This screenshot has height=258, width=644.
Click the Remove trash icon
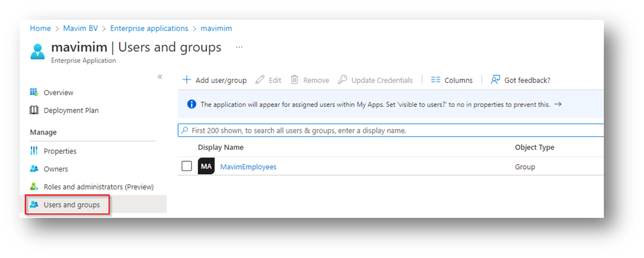294,80
